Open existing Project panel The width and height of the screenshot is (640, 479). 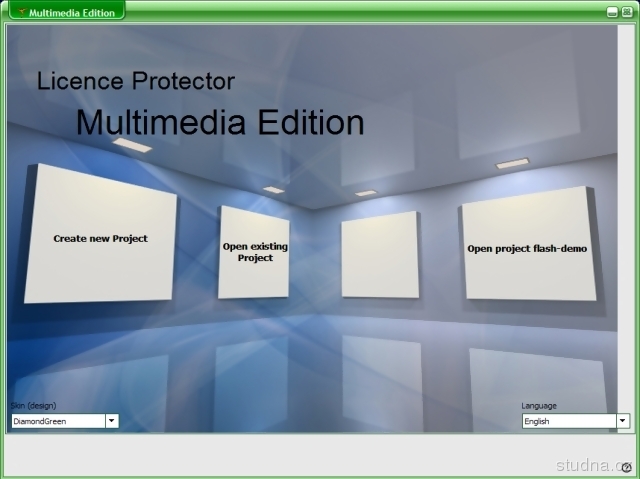click(x=254, y=252)
